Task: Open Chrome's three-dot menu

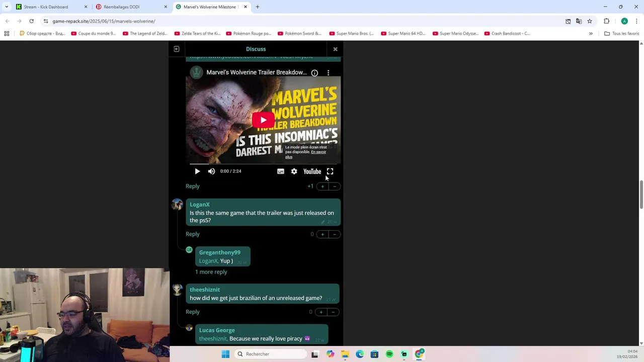Action: click(637, 21)
